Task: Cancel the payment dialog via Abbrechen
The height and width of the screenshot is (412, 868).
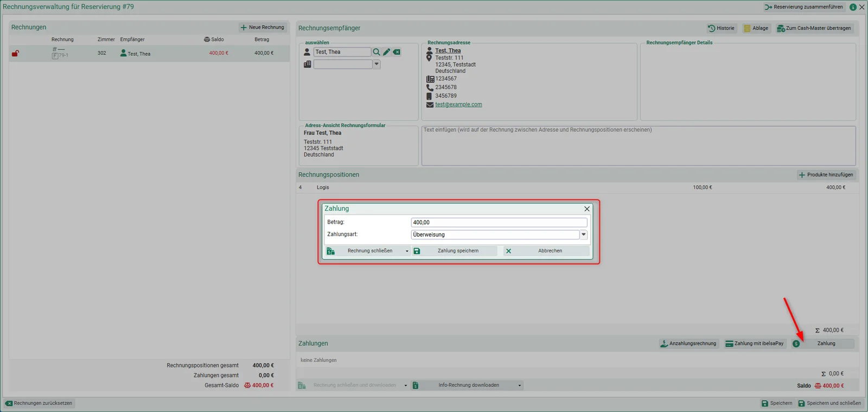Action: pyautogui.click(x=546, y=251)
